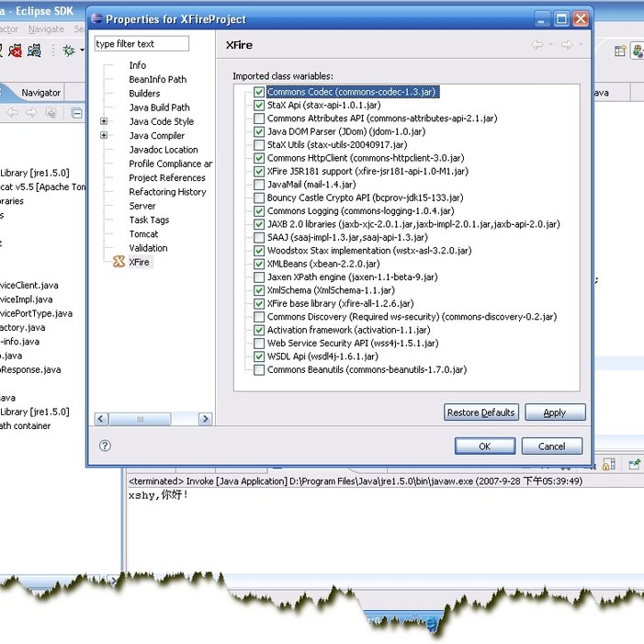Viewport: 644px width, 644px height.
Task: Select Project References in properties tree
Action: pyautogui.click(x=167, y=178)
